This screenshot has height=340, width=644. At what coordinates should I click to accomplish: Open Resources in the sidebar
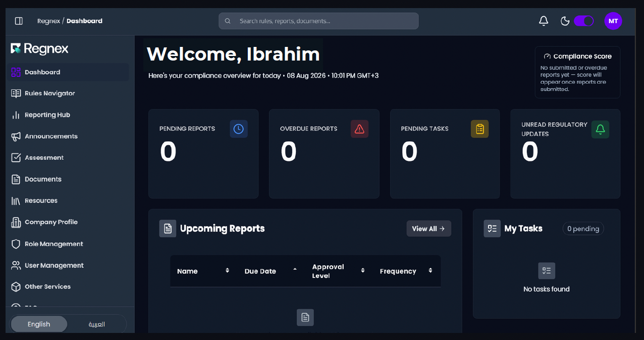coord(68,201)
